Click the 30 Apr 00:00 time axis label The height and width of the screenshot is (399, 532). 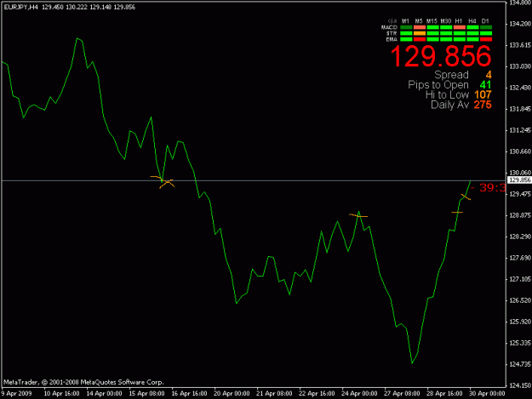487,394
